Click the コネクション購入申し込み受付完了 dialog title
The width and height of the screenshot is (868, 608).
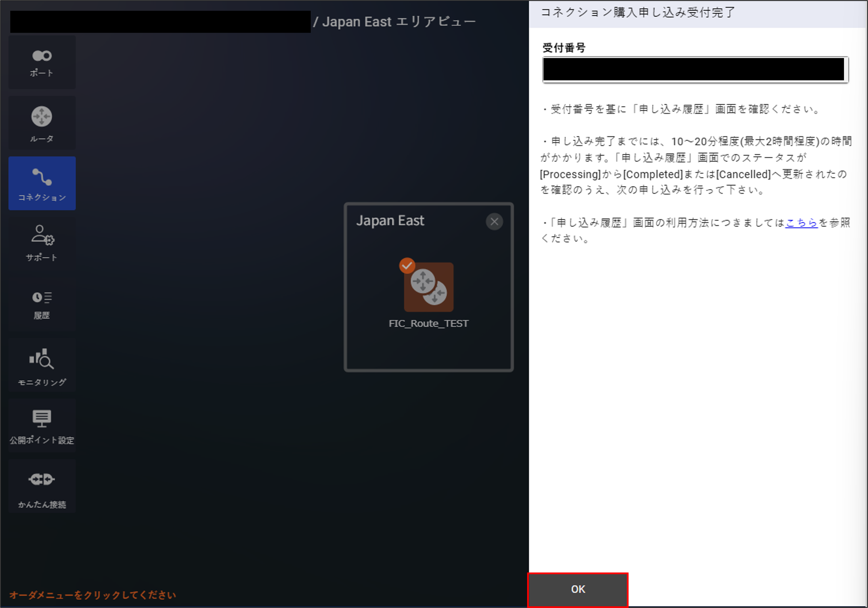click(x=638, y=12)
